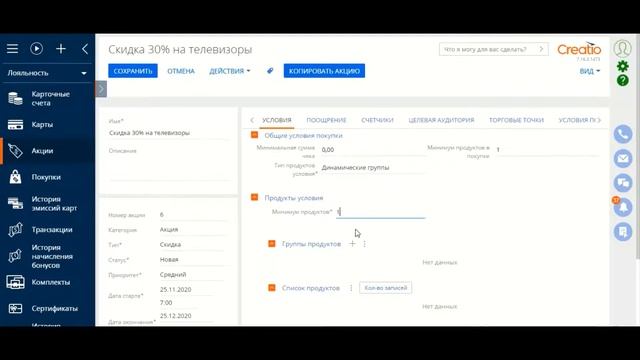
Task: Open the system designer gear icon
Action: (622, 66)
